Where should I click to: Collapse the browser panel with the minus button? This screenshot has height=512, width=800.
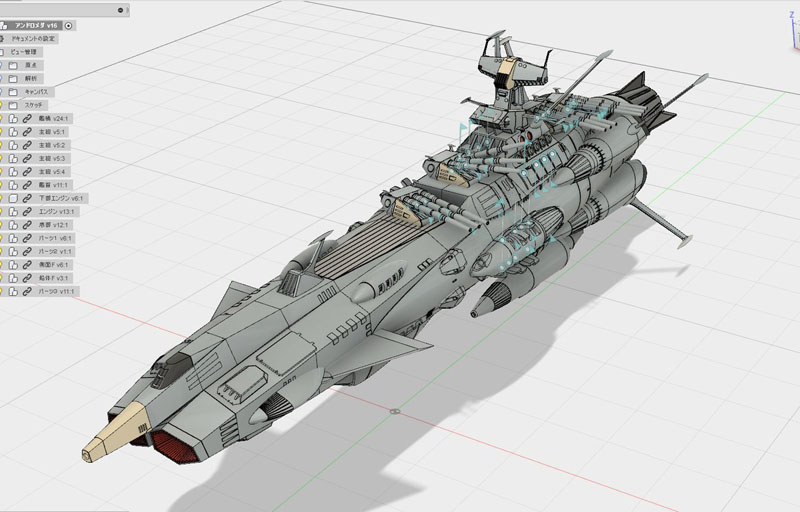click(x=120, y=10)
